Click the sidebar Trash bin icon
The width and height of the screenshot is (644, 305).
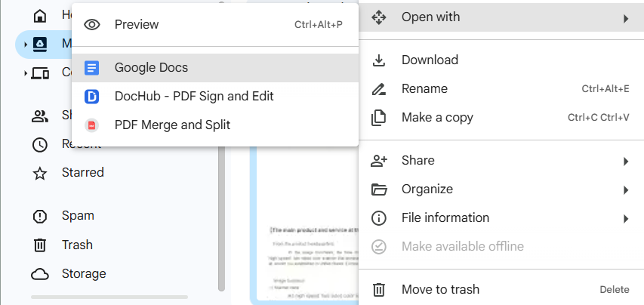click(x=40, y=245)
